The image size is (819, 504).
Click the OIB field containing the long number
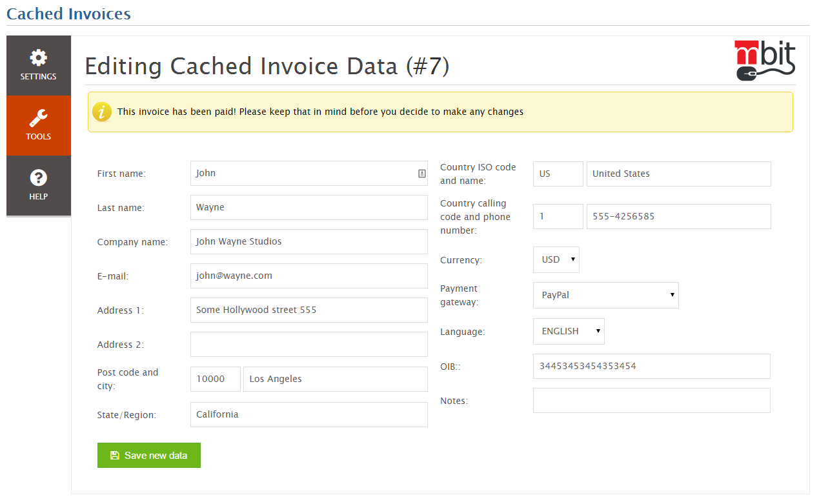[651, 366]
